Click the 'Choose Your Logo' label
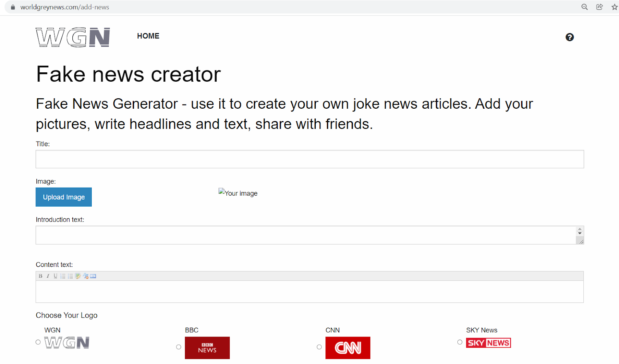The image size is (619, 364). pyautogui.click(x=67, y=315)
